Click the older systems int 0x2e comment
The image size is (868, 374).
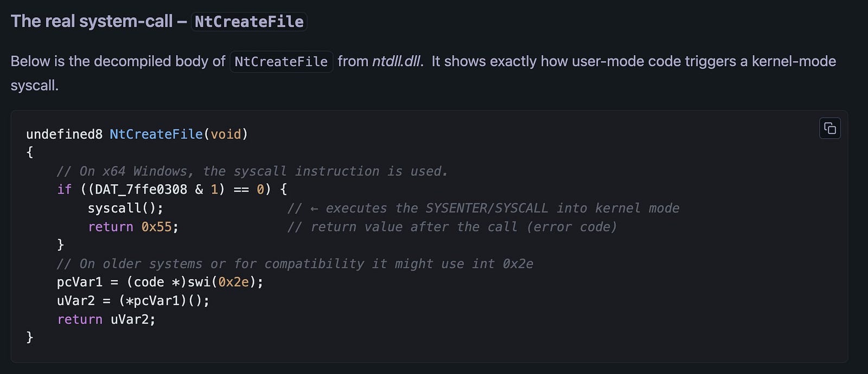coord(295,264)
